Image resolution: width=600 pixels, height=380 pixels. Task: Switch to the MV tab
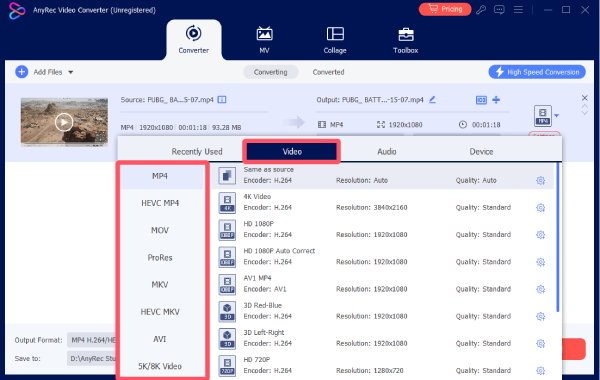tap(264, 39)
